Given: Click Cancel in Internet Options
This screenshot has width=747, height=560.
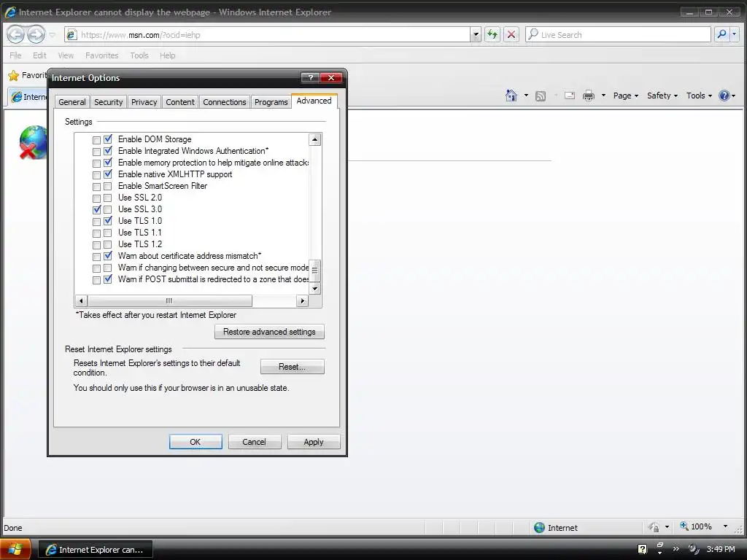Looking at the screenshot, I should (254, 442).
